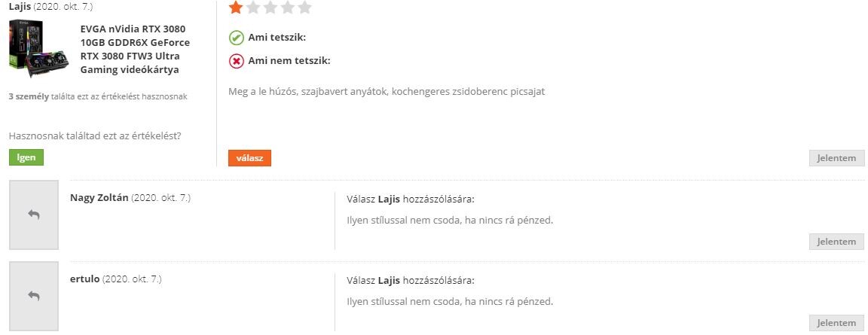Click reply arrow icon beside Nagy Zoltán

click(x=34, y=215)
